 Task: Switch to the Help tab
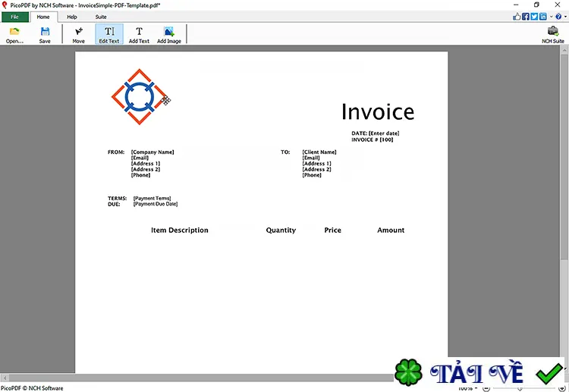72,17
